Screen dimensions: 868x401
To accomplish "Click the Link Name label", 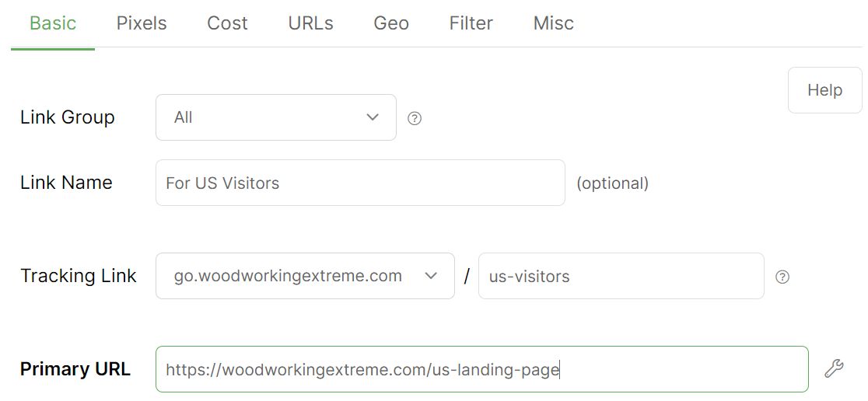I will point(66,183).
